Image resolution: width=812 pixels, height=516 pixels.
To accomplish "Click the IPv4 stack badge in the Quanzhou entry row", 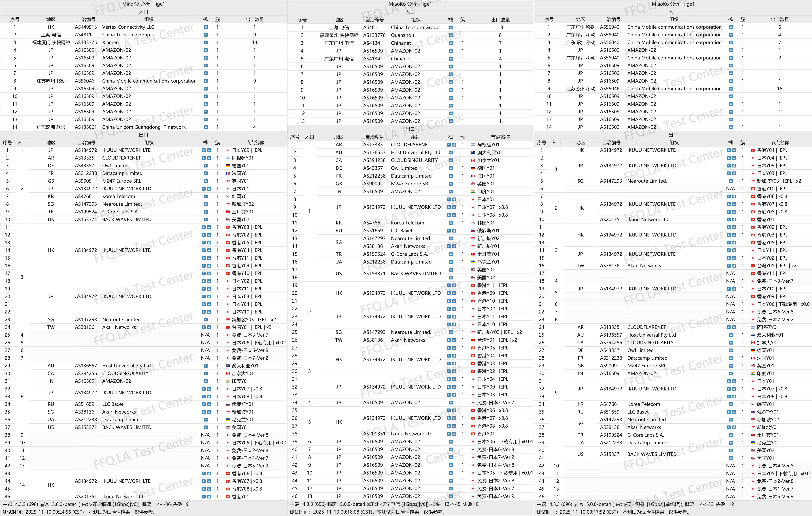I will coord(451,35).
